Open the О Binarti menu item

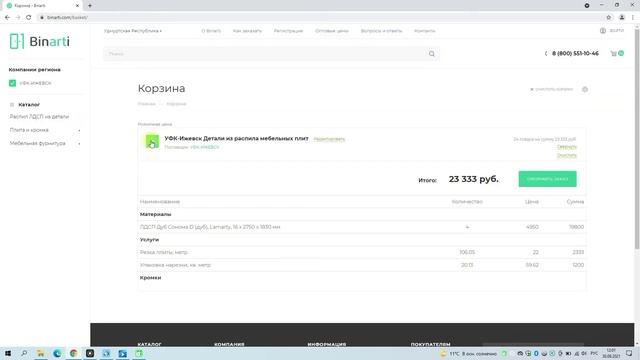click(211, 31)
